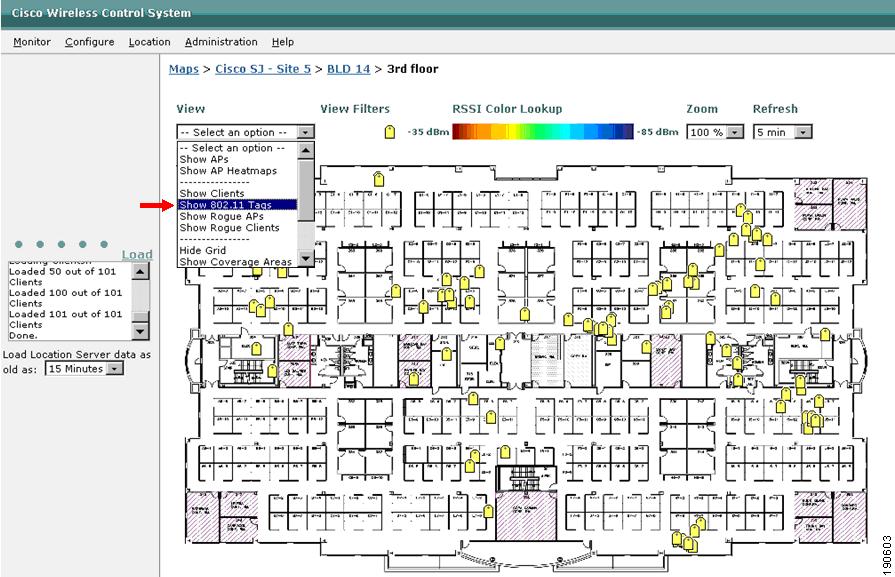Click the View list scrollbar thumb
The height and width of the screenshot is (577, 895).
click(x=306, y=190)
